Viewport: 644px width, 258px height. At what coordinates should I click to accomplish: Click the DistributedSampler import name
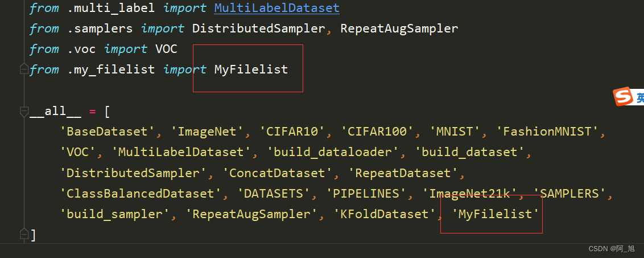(259, 28)
